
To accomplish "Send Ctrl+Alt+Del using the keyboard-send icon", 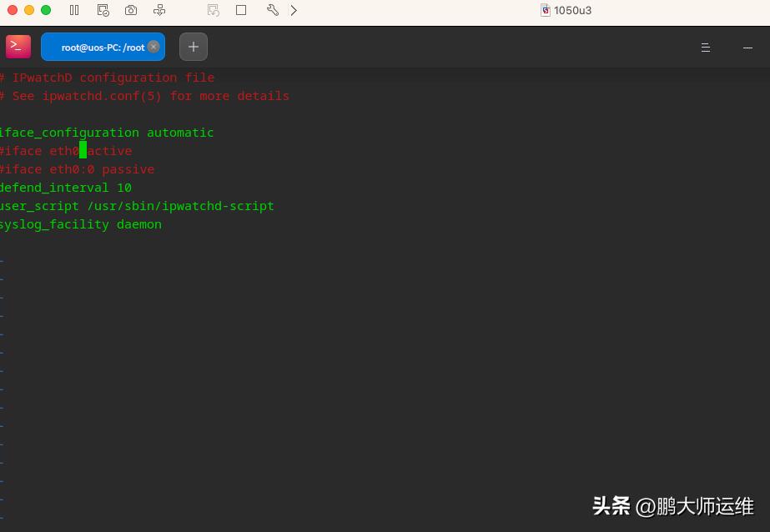I will pos(159,10).
